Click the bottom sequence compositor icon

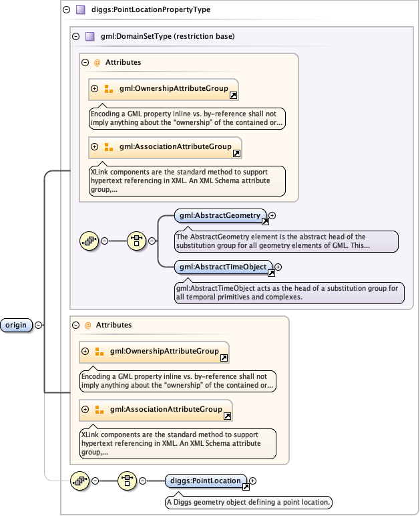click(79, 481)
